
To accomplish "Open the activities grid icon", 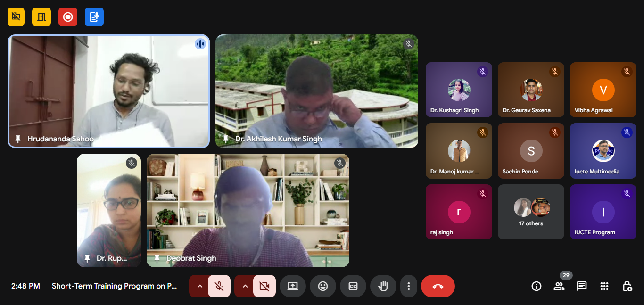I will click(604, 286).
